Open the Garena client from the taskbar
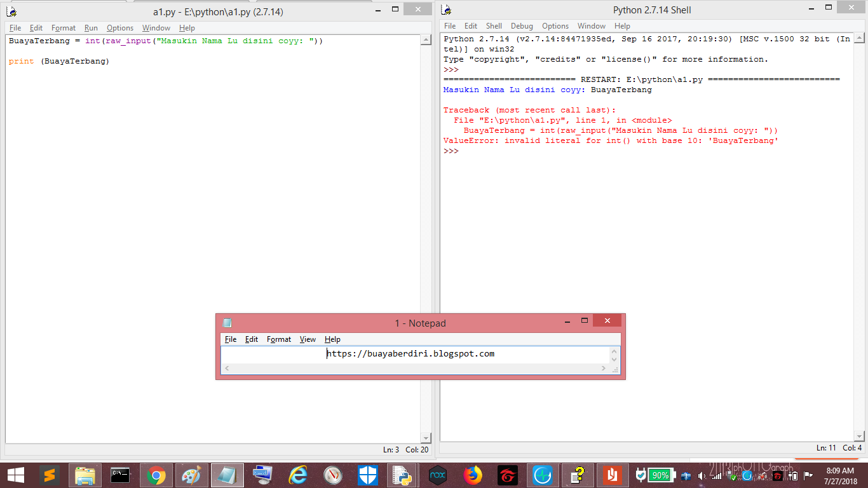The height and width of the screenshot is (488, 868). (506, 475)
